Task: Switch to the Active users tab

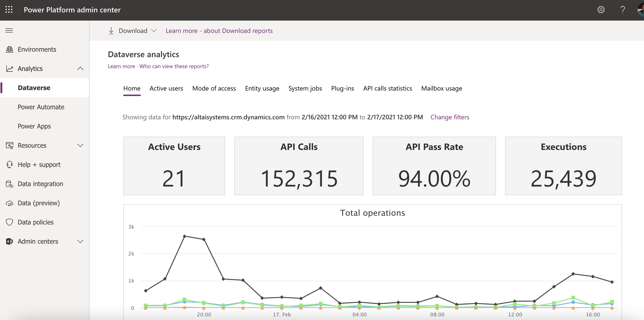Action: [166, 88]
